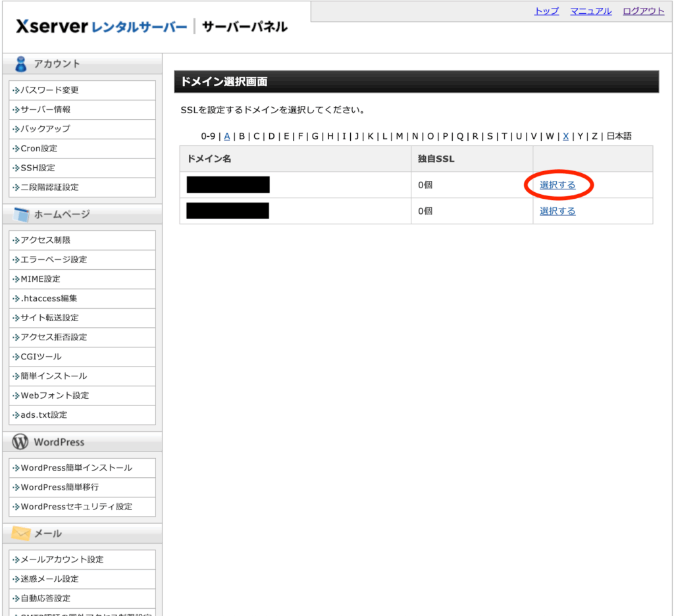Filter domains by letter X
Screen dimensions: 674x616
(x=565, y=136)
